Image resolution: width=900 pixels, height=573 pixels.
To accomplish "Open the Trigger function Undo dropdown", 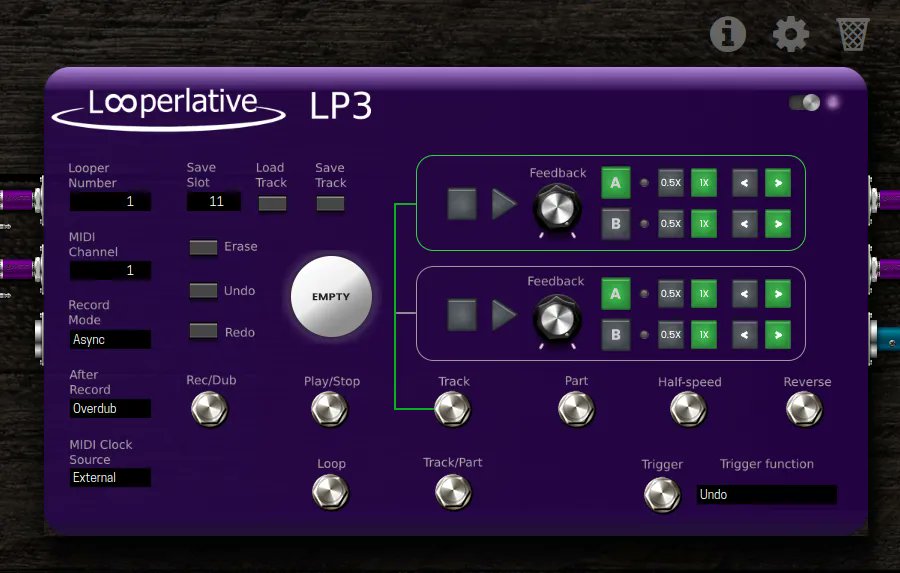I will 766,494.
